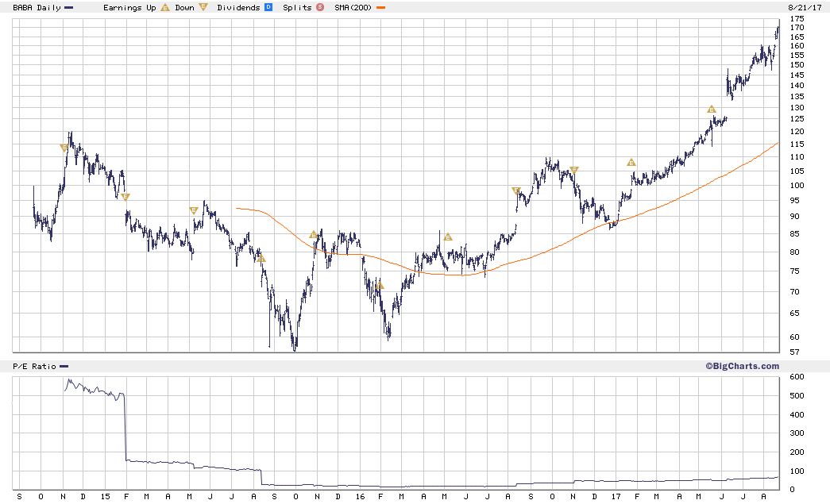The height and width of the screenshot is (504, 830).
Task: Click the P/E Ratio panel label
Action: pos(34,366)
